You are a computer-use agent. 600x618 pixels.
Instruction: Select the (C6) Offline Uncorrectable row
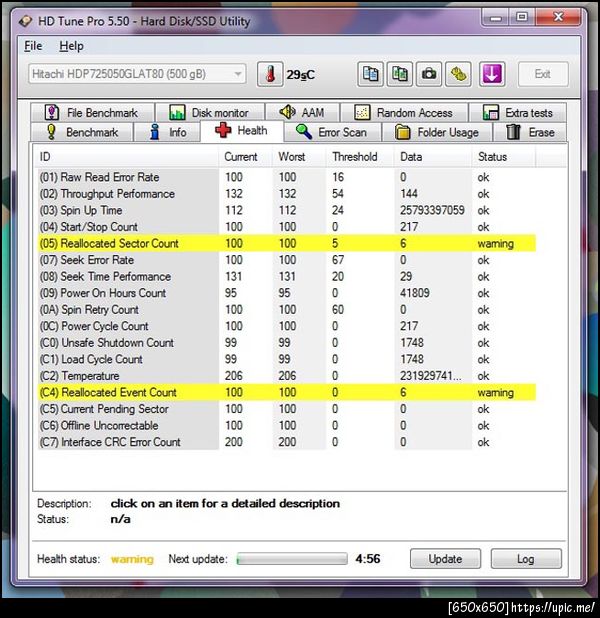287,426
